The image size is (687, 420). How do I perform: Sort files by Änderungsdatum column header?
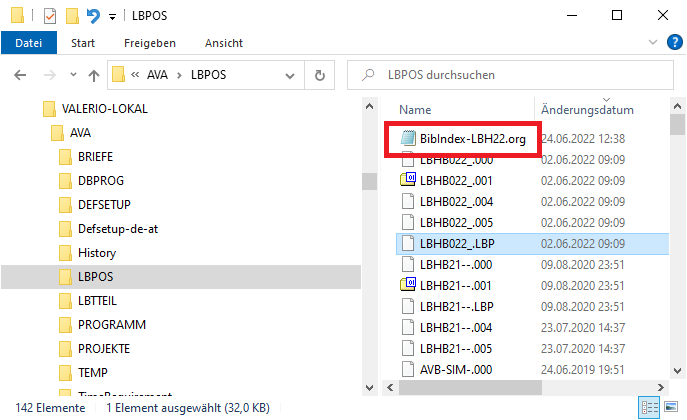(x=587, y=109)
